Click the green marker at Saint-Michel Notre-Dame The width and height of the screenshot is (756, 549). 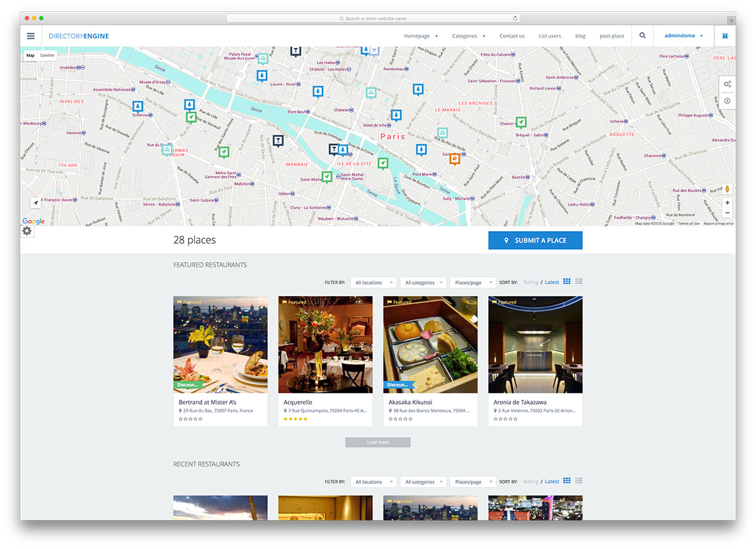[x=326, y=177]
